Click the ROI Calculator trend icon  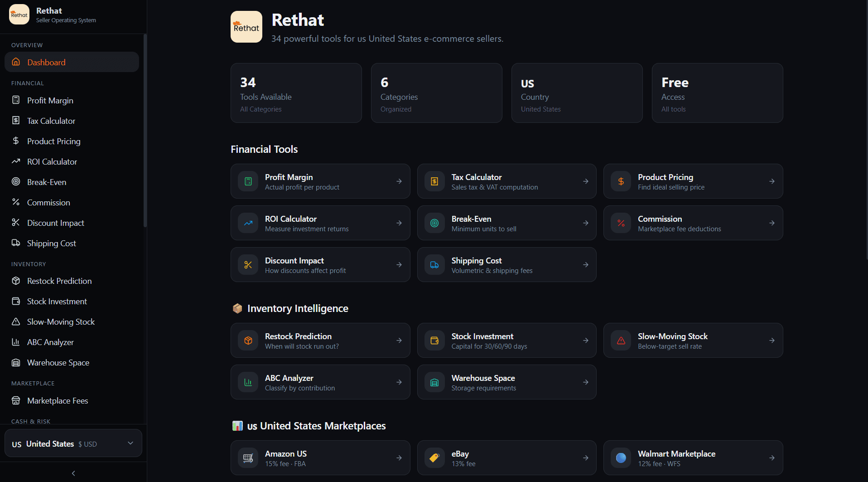16,161
